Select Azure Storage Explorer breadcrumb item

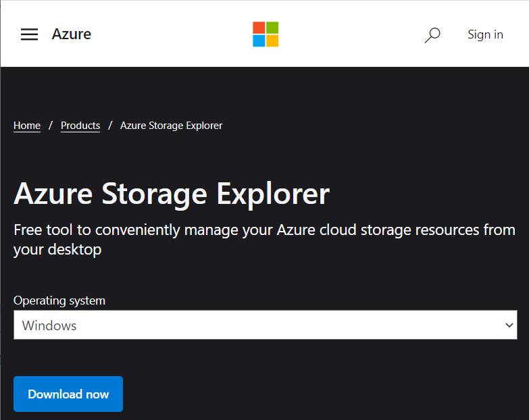[x=172, y=126]
